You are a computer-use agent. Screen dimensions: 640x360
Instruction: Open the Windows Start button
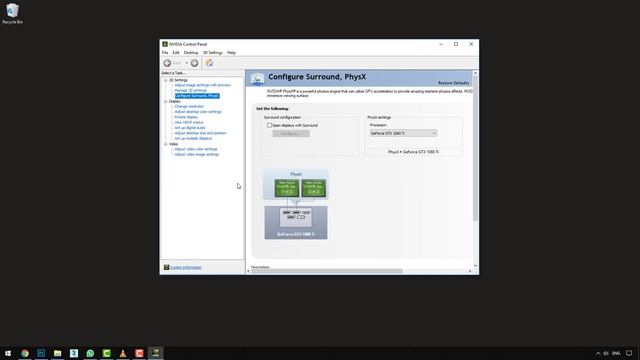pyautogui.click(x=8, y=353)
